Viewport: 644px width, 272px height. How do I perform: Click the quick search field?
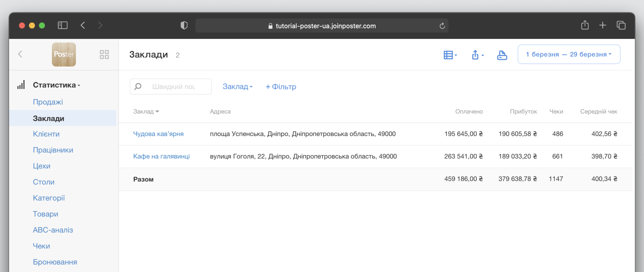tap(171, 86)
